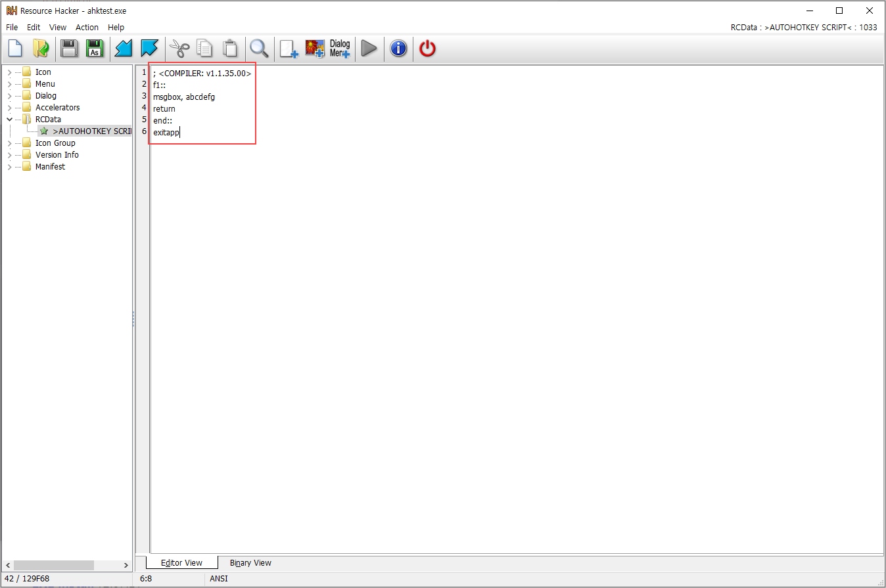Select the Dialog label in the tree
This screenshot has height=588, width=886.
(46, 96)
